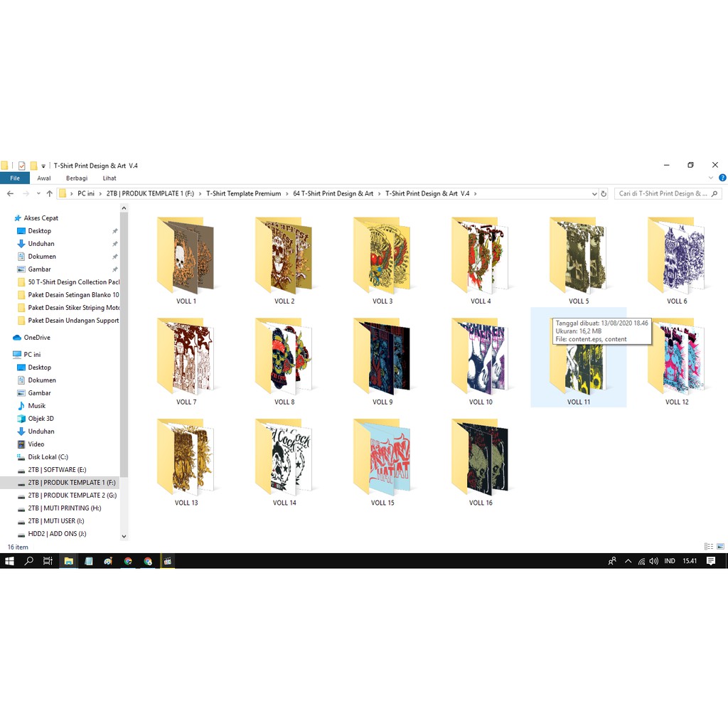Open pinned 50 T-Shirt Design Collection folder
This screenshot has height=728, width=728.
tap(73, 282)
